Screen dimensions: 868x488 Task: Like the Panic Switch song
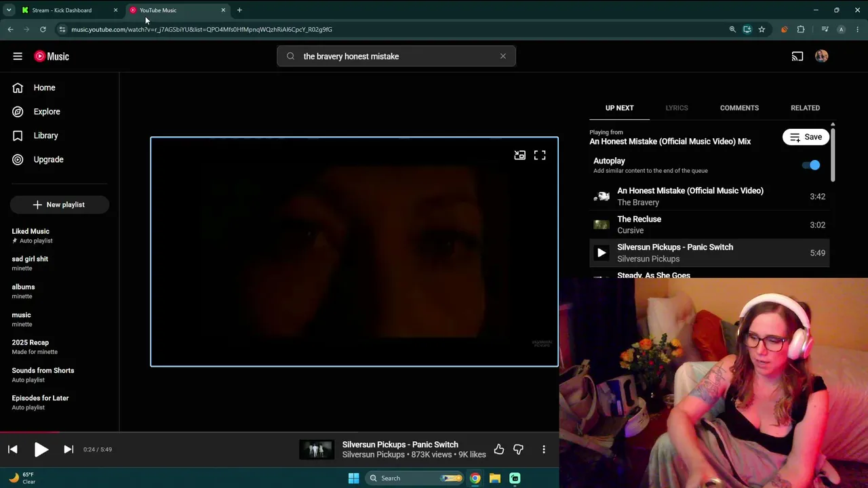click(499, 449)
